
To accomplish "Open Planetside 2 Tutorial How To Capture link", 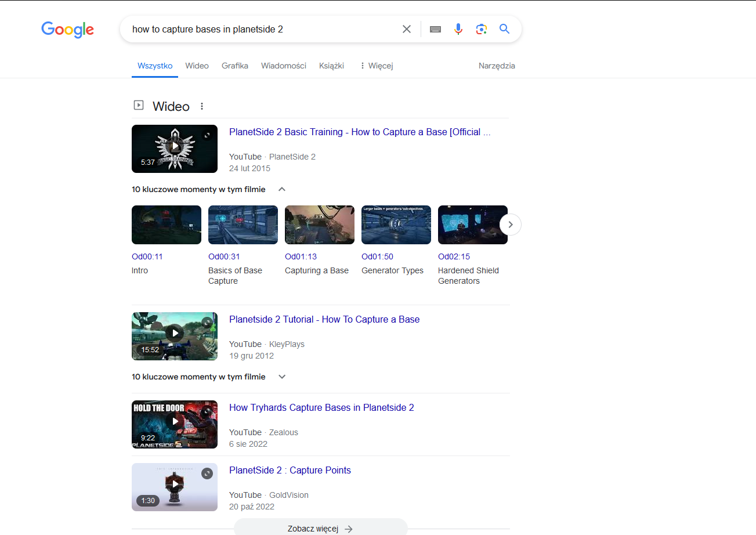I will tap(324, 319).
